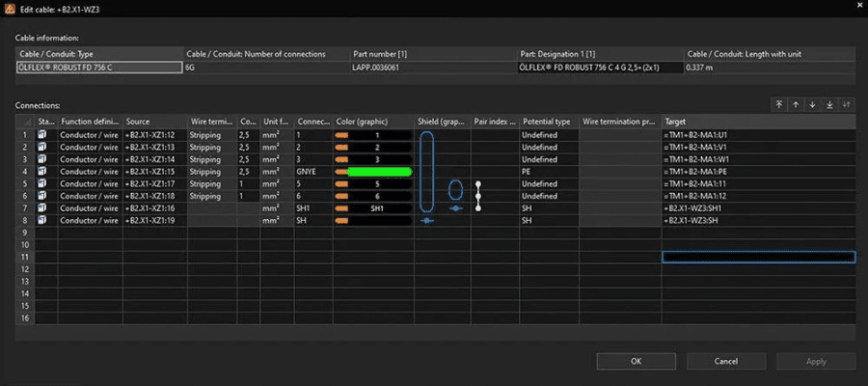Click the status icon in row 4
The width and height of the screenshot is (868, 386).
click(42, 172)
